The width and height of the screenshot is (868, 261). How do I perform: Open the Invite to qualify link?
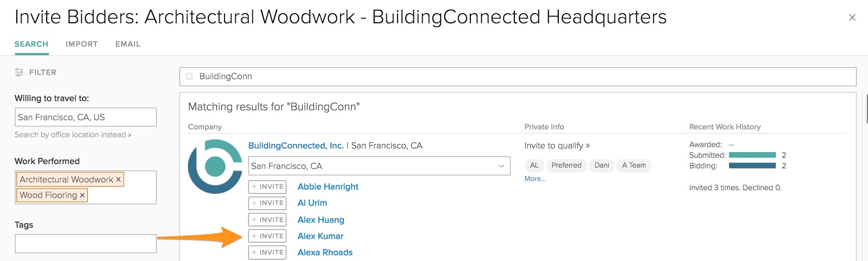(557, 146)
